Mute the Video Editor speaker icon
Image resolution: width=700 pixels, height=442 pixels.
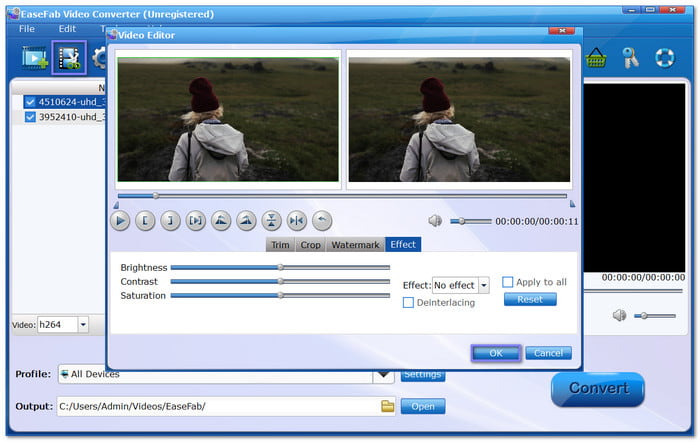(435, 221)
